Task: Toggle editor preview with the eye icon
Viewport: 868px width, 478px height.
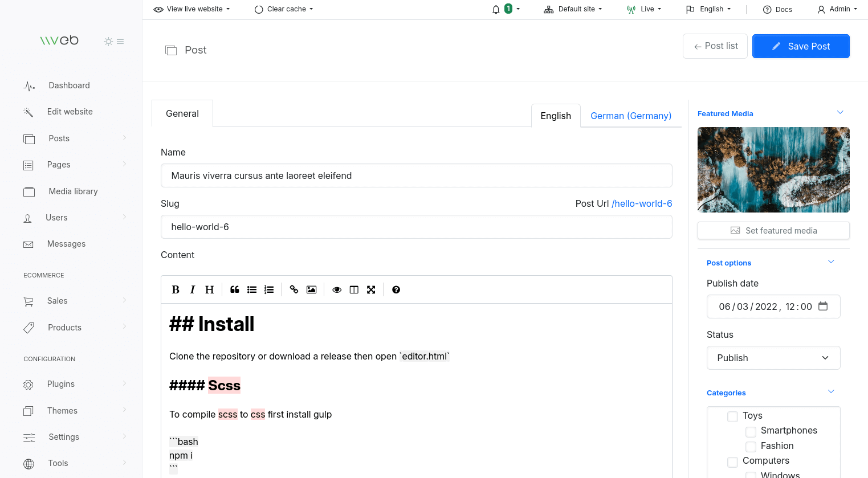Action: (x=337, y=290)
